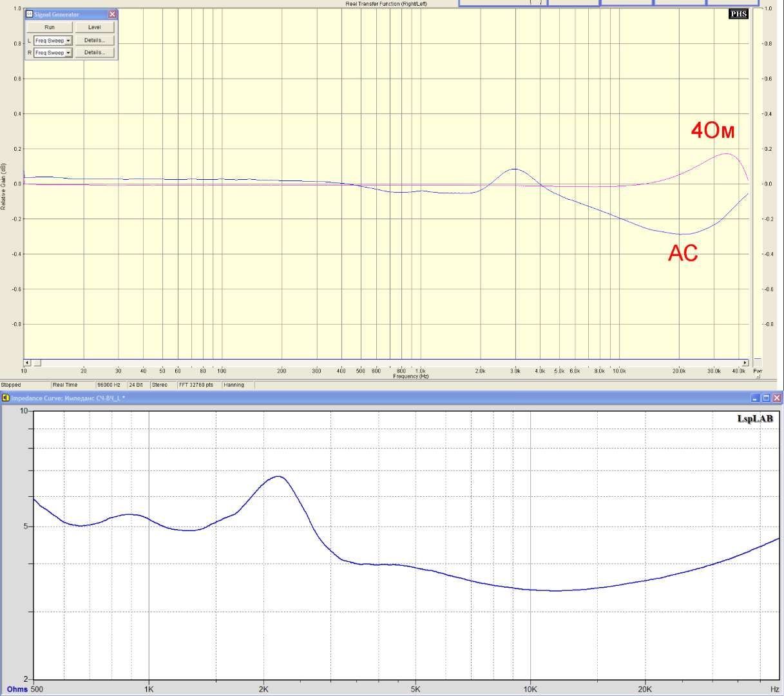
Task: Click right arrow of frequency scrollbar
Action: click(x=745, y=363)
